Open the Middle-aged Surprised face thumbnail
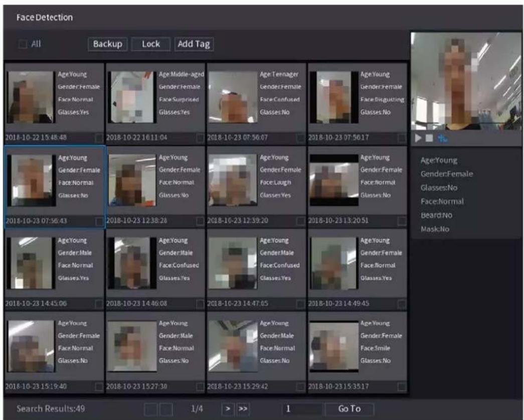524x420 pixels. (x=132, y=97)
